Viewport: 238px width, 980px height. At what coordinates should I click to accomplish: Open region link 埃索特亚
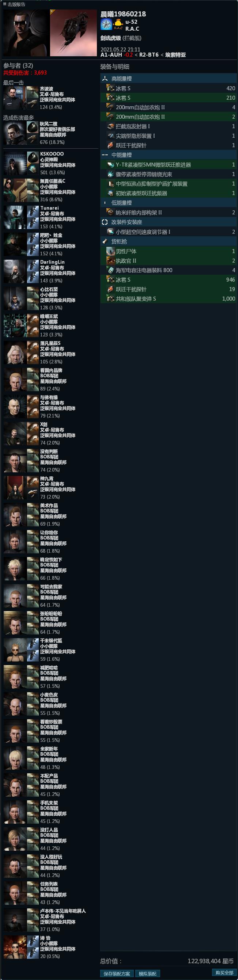[x=175, y=55]
